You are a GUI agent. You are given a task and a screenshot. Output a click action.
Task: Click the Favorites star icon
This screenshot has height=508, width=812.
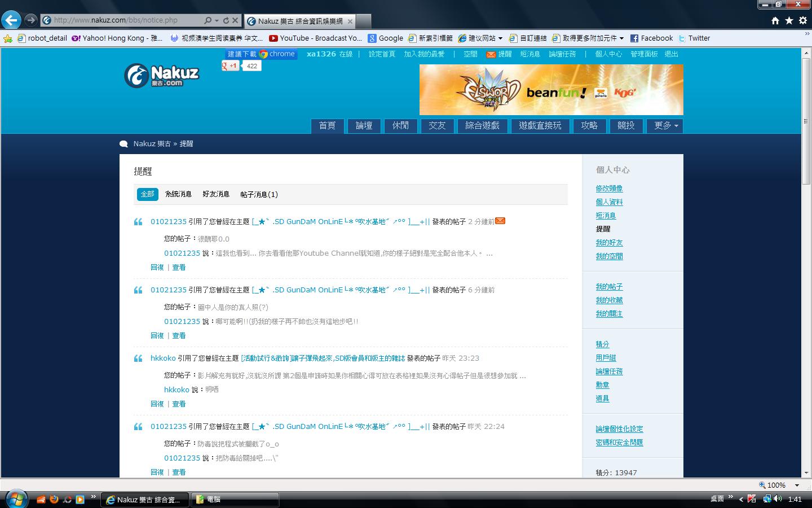[789, 20]
